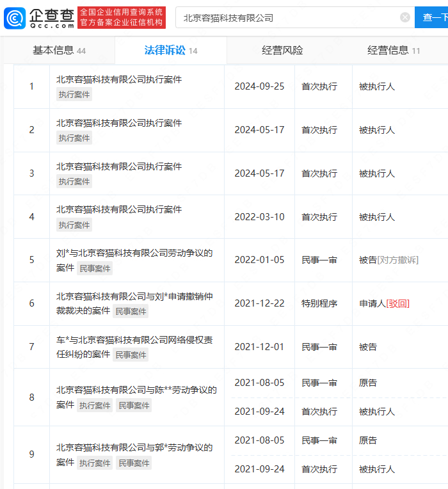448x489 pixels.
Task: Open case 3 执行案件 title link
Action: (119, 166)
